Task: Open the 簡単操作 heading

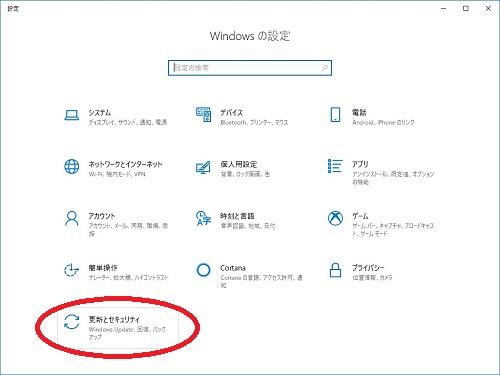Action: pos(103,268)
